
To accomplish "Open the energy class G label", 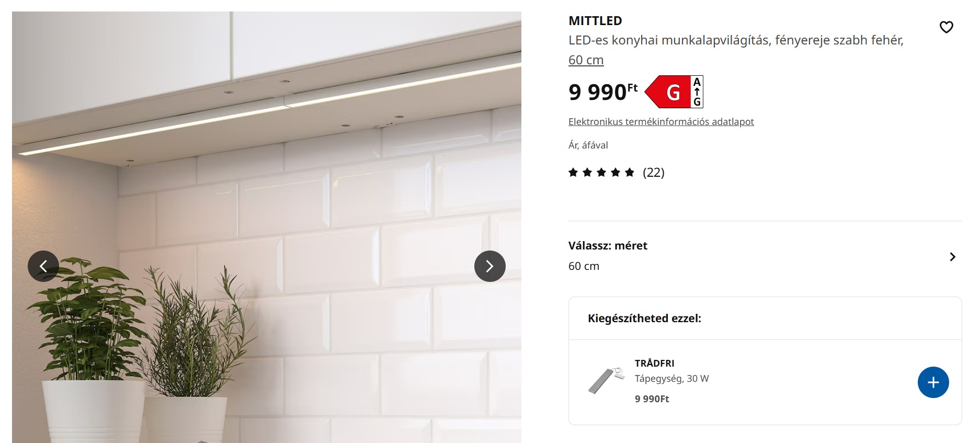I will [668, 92].
